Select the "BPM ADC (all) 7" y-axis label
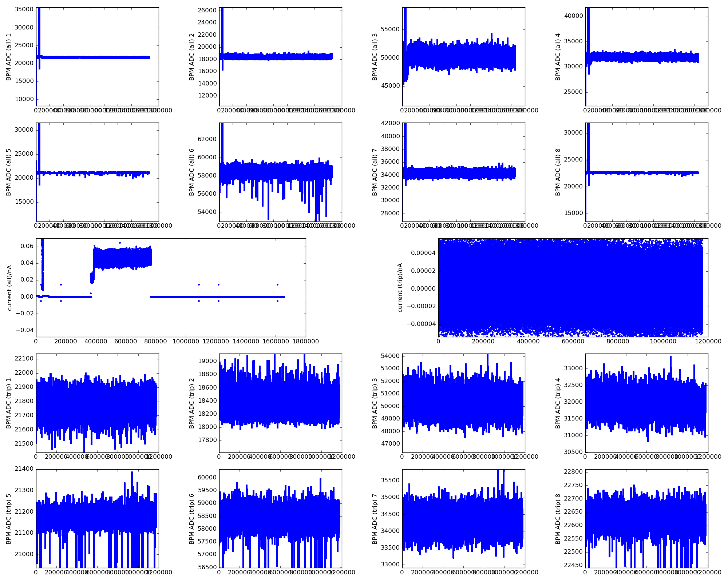 (375, 172)
